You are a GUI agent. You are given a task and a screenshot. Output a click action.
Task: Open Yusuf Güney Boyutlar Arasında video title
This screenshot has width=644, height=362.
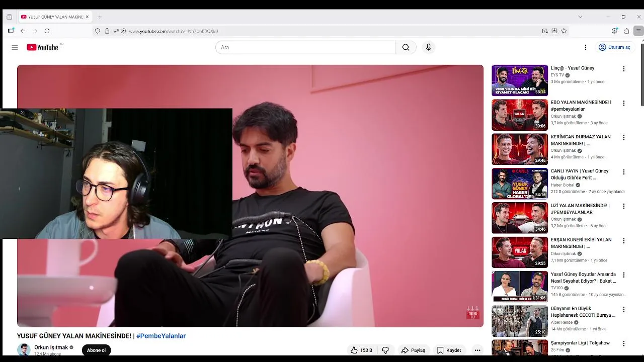pyautogui.click(x=584, y=278)
